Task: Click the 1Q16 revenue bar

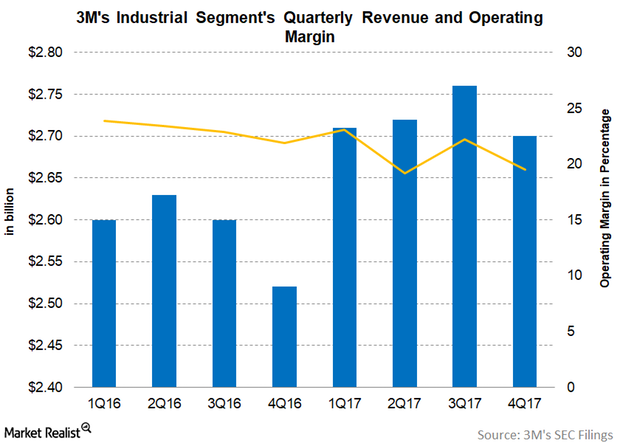Action: click(x=104, y=303)
